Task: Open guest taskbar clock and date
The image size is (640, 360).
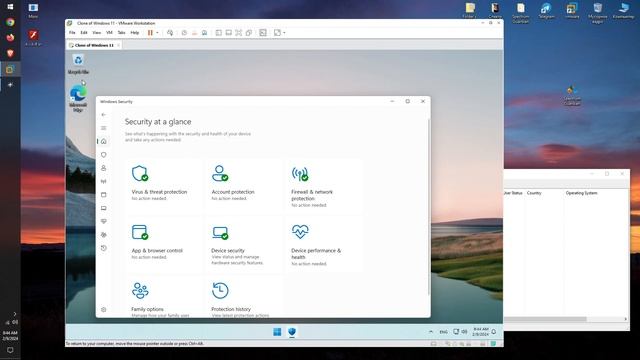Action: (x=480, y=331)
